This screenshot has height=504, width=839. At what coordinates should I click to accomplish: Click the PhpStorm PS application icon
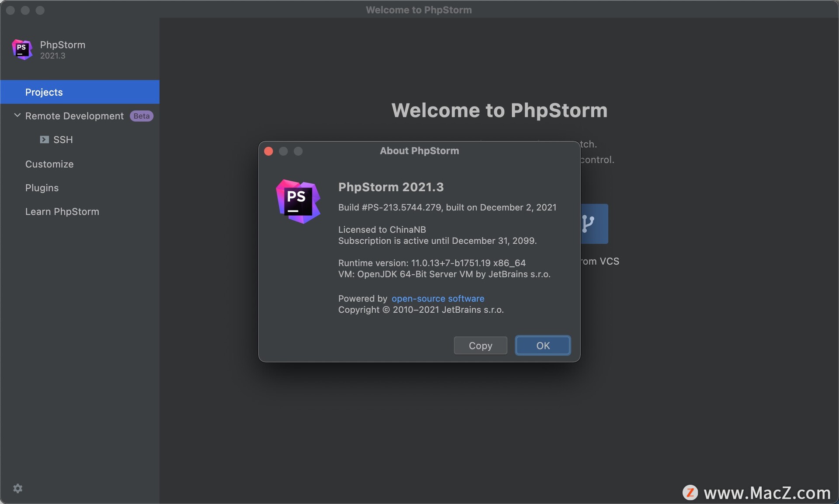(x=21, y=50)
